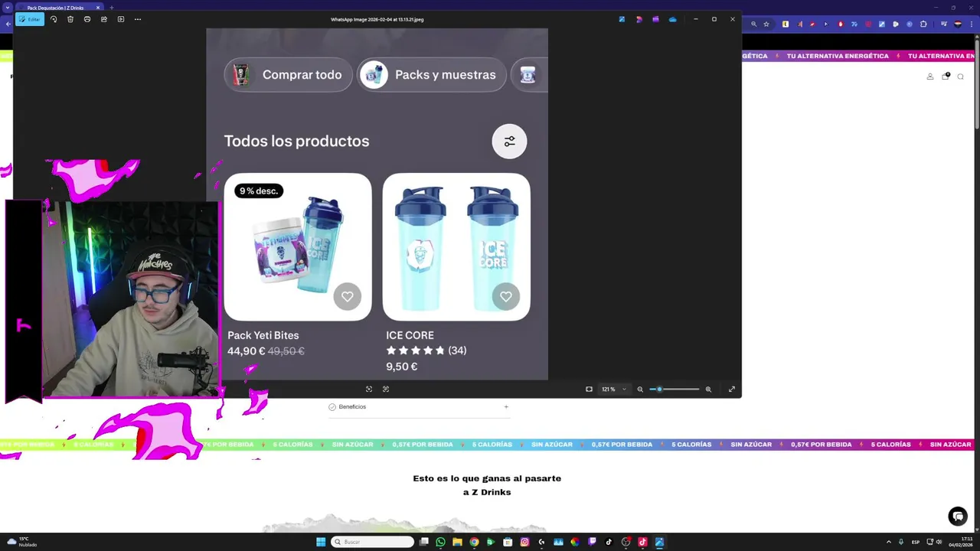Select the Comprar todo category pill
980x551 pixels.
(x=288, y=75)
